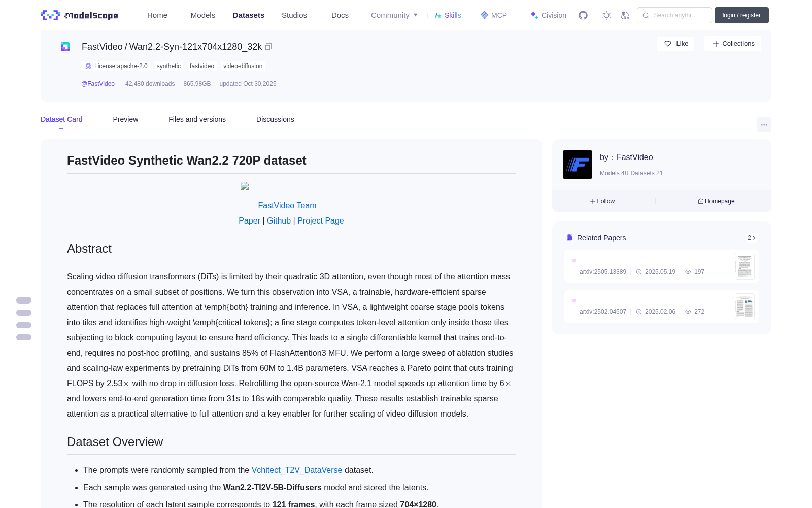
Task: Click the 'Datasets 21' count
Action: coord(647,173)
